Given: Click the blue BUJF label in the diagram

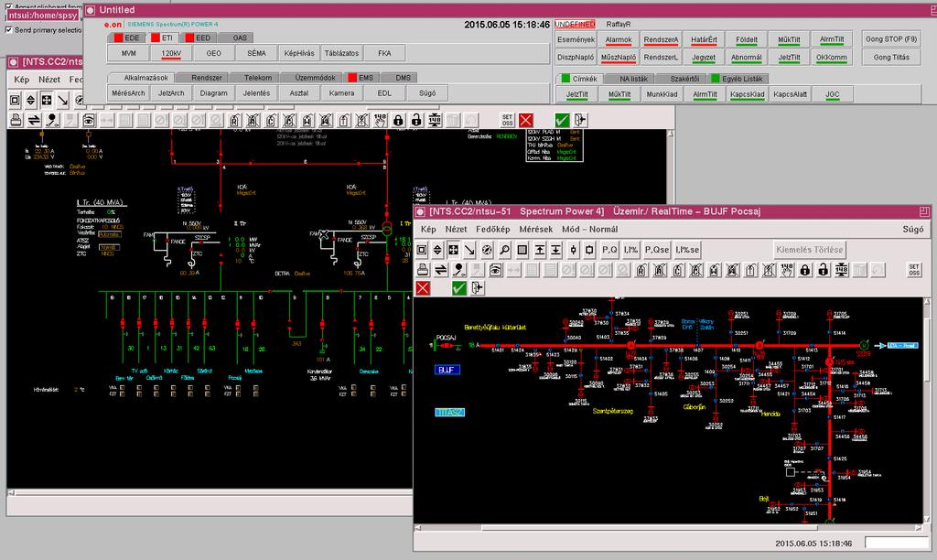Looking at the screenshot, I should point(447,370).
